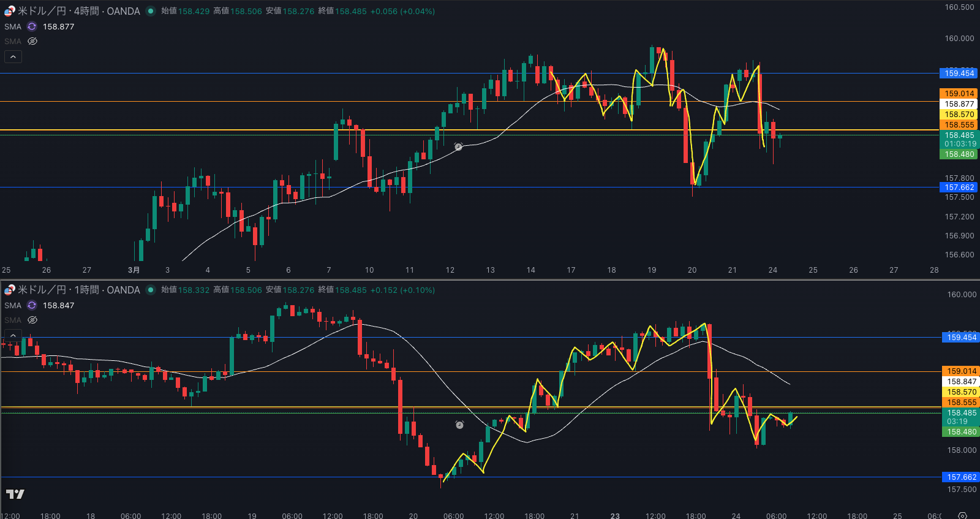Image resolution: width=980 pixels, height=519 pixels.
Task: Click the USD/JPY flag icon on the 4-hour chart
Action: (x=10, y=11)
